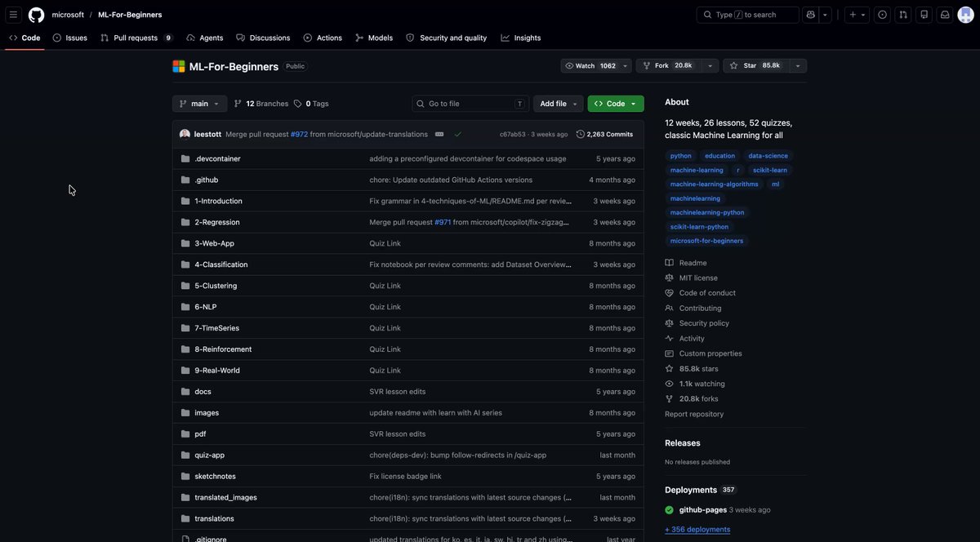Open the main branch dropdown
980x542 pixels.
199,104
